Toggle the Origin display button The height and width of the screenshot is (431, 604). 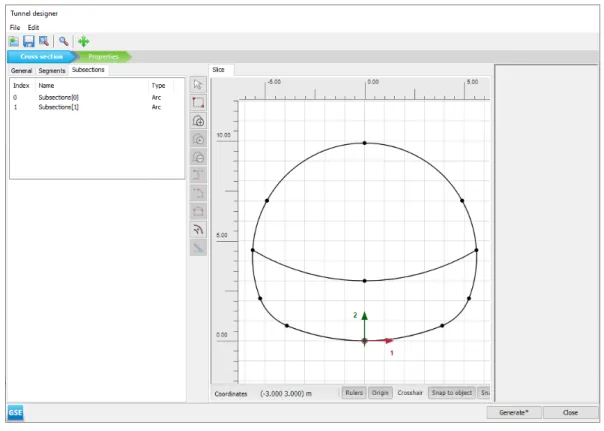[380, 393]
